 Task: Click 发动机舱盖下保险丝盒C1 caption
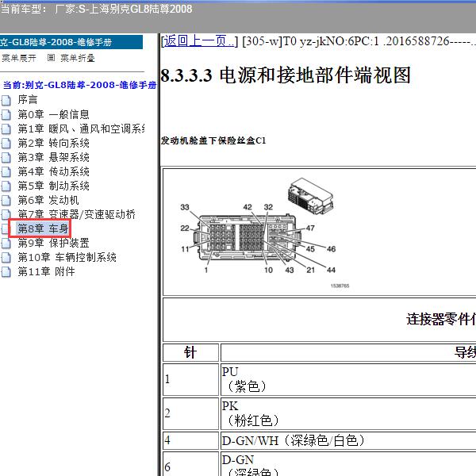pos(213,140)
